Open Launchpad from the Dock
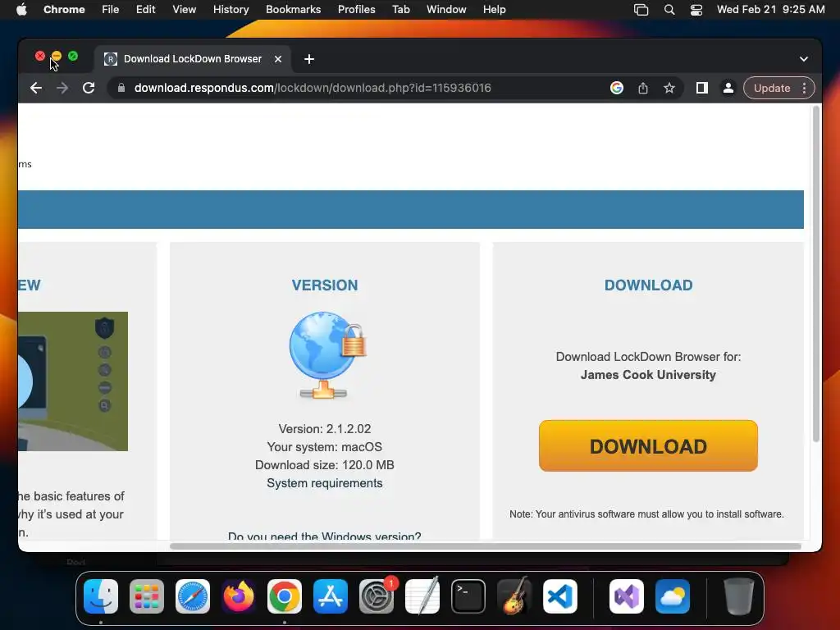The image size is (840, 630). [147, 596]
